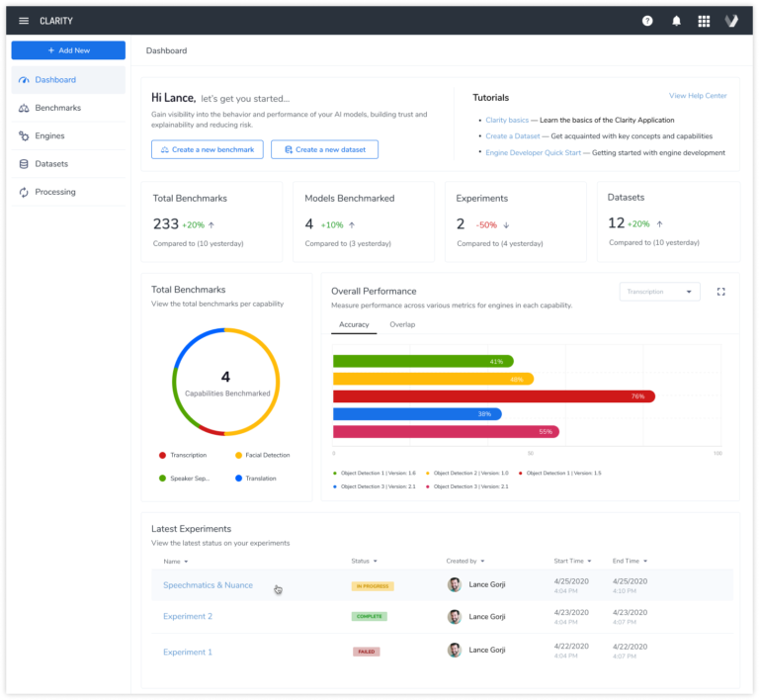Open the hamburger menu beside CLARITY

tap(24, 21)
